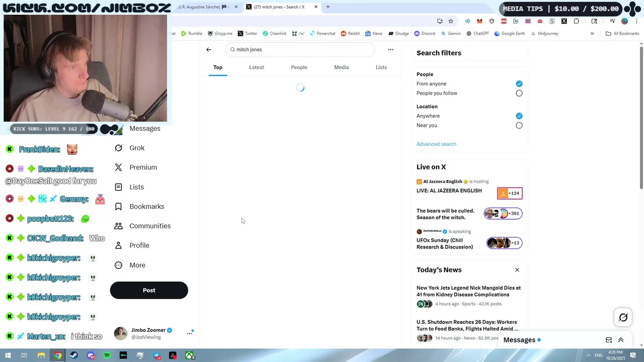This screenshot has width=644, height=362.
Task: Click the floating Grok button at right edge
Action: coord(623,317)
